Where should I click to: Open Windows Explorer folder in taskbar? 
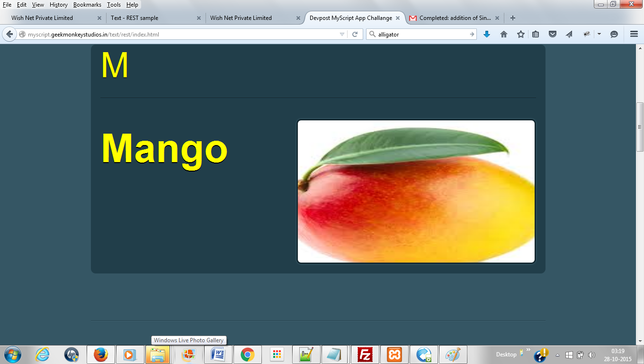point(158,355)
